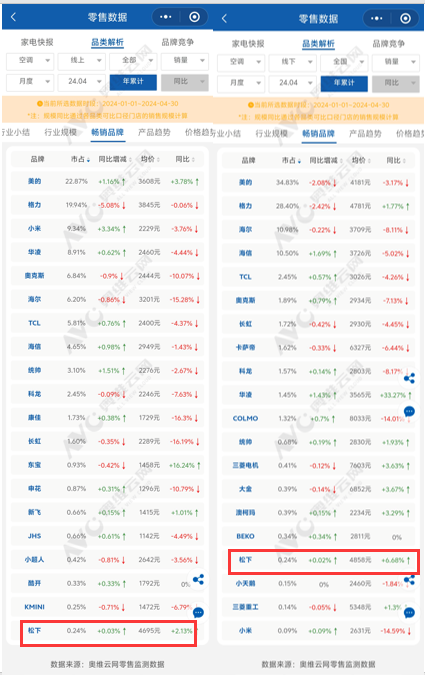Screen dimensions: 425x675
Task: Sort by 同比增减 in the right panel table
Action: point(326,160)
